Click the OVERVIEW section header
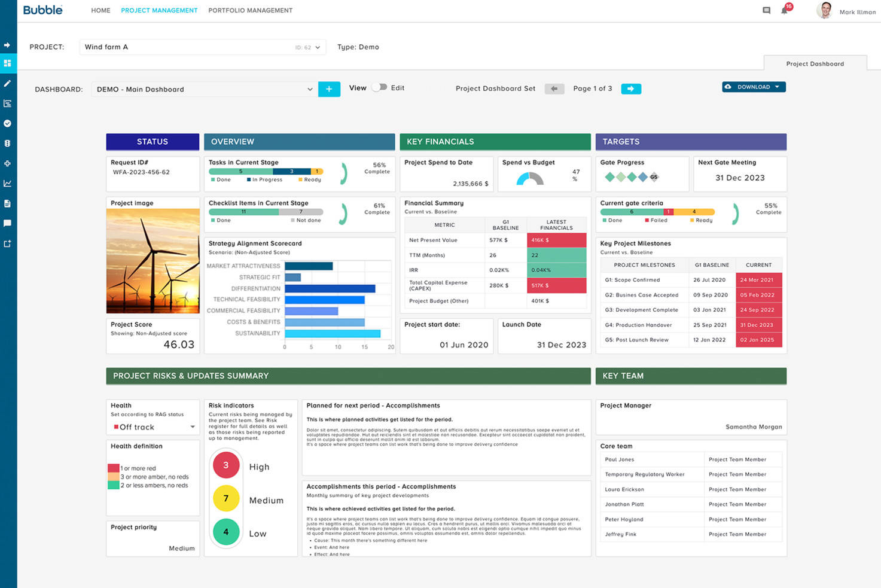 click(300, 142)
